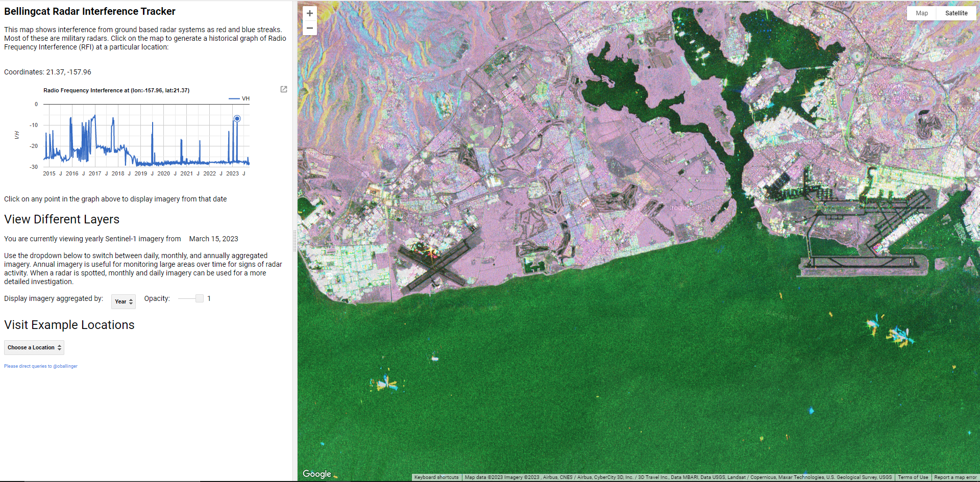Image resolution: width=980 pixels, height=482 pixels.
Task: Click 'Coordinates: 21.37, -157.96' text
Action: [x=47, y=72]
